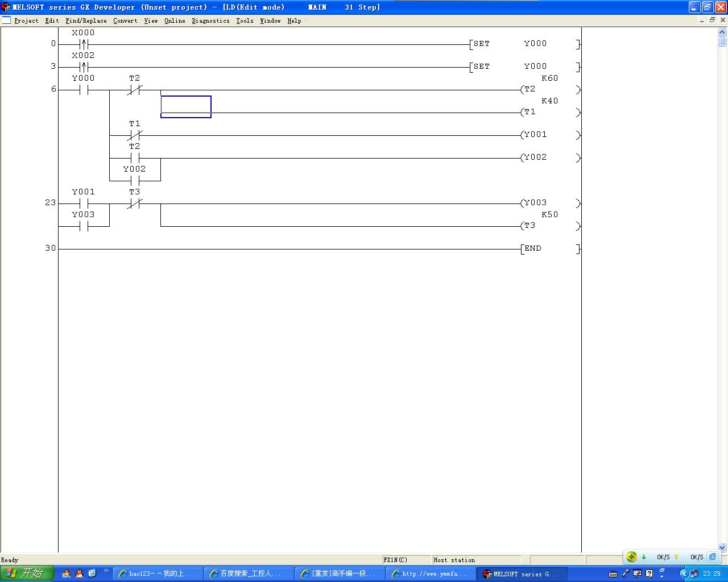The width and height of the screenshot is (728, 582).
Task: Click scroll up arrow of ladder editor
Action: click(x=722, y=32)
